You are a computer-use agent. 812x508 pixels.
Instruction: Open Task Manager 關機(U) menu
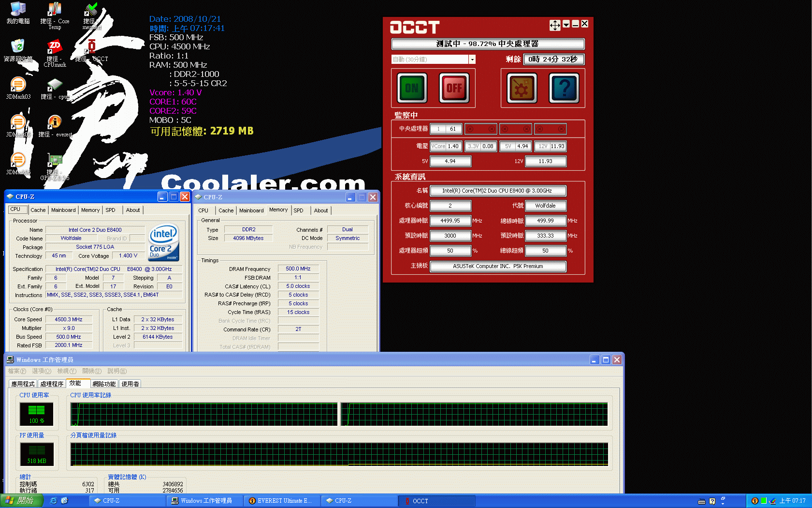click(x=92, y=371)
